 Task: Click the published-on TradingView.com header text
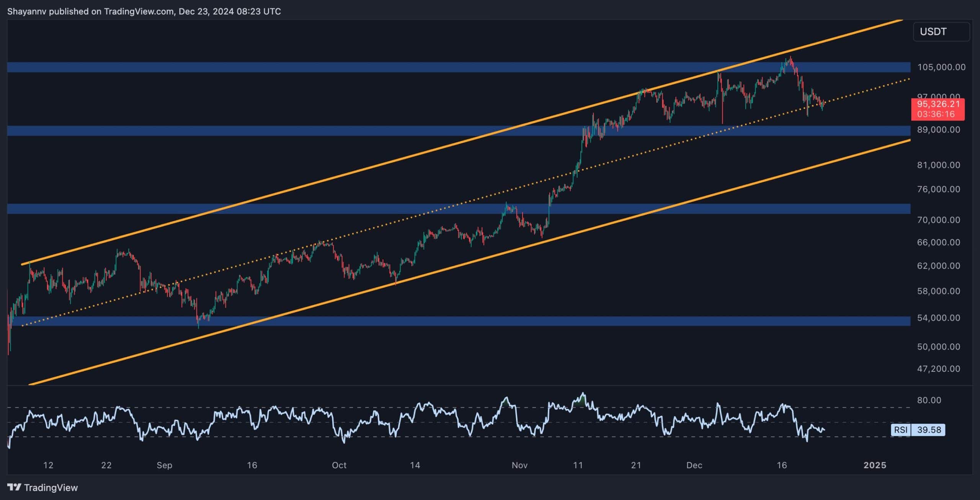(144, 11)
